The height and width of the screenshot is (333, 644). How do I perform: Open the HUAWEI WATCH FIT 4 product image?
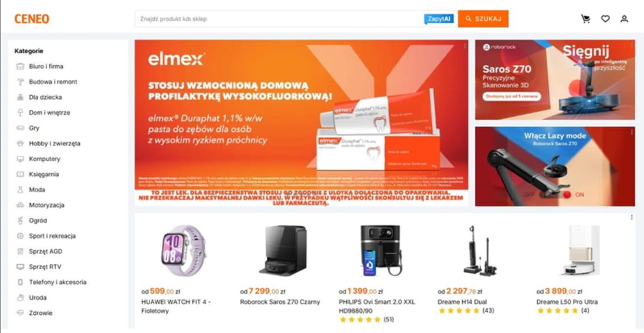184,250
